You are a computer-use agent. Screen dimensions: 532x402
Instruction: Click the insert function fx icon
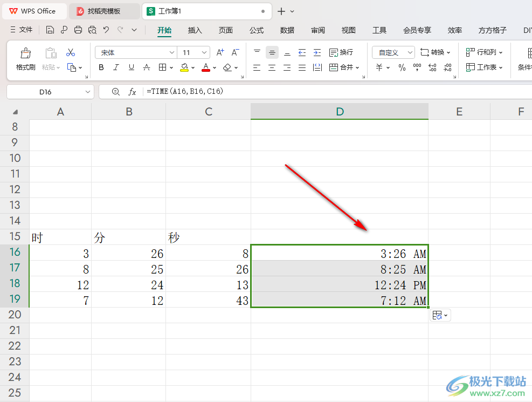pos(132,92)
